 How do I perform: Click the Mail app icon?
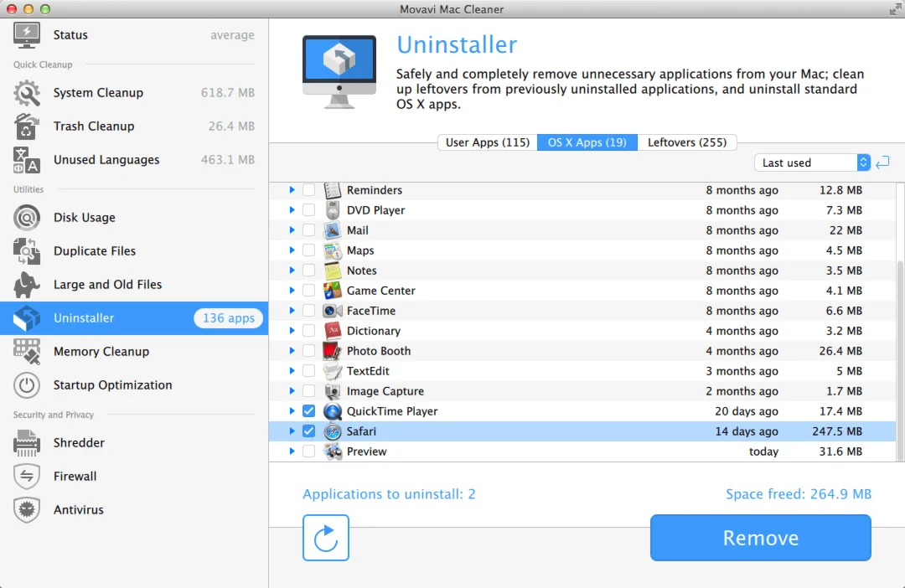pos(333,230)
